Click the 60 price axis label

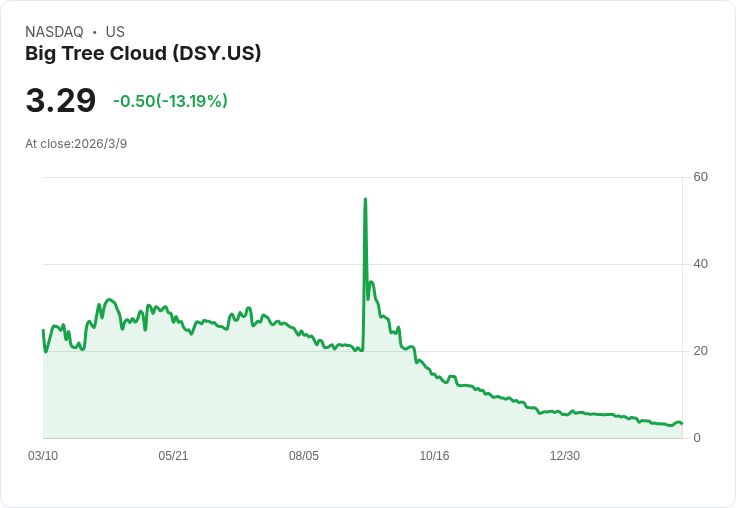[x=700, y=177]
